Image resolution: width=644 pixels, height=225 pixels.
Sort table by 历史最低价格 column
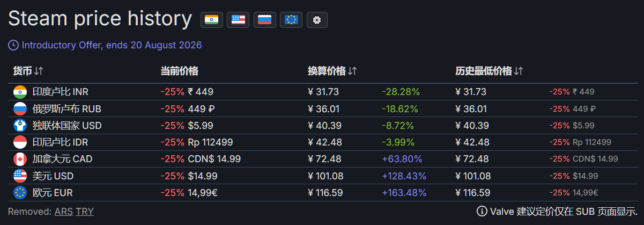click(489, 71)
